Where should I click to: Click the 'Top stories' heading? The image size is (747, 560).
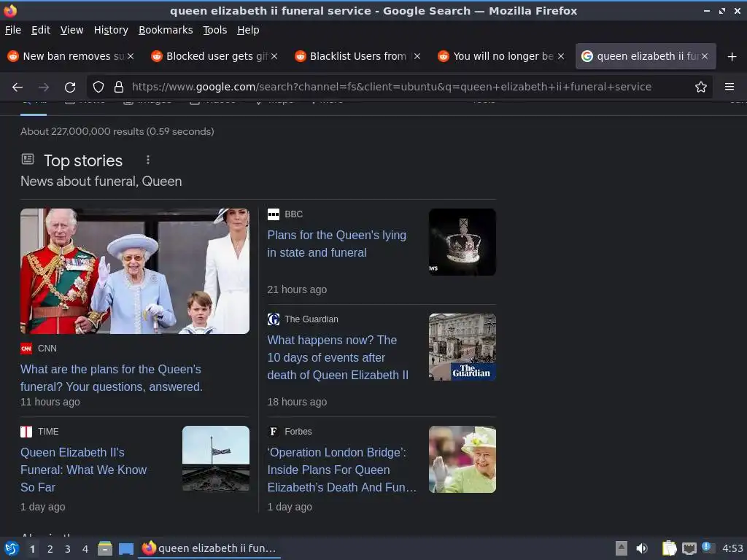pyautogui.click(x=83, y=160)
